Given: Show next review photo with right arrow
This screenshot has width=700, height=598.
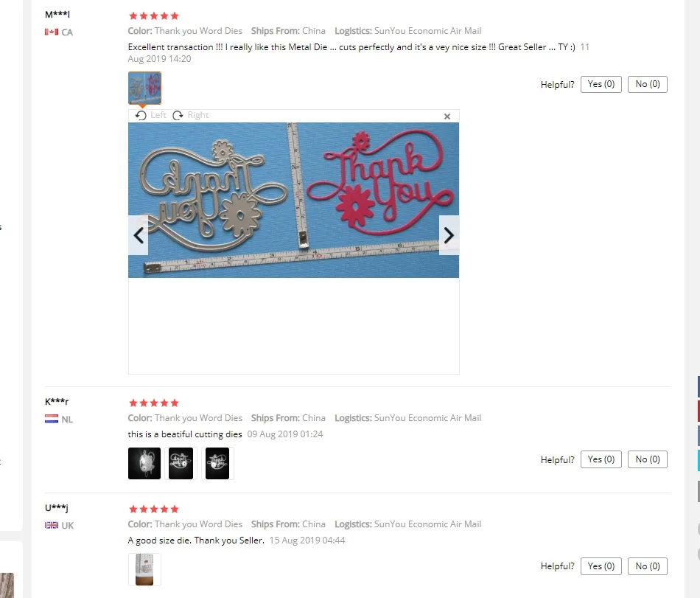Looking at the screenshot, I should [449, 235].
